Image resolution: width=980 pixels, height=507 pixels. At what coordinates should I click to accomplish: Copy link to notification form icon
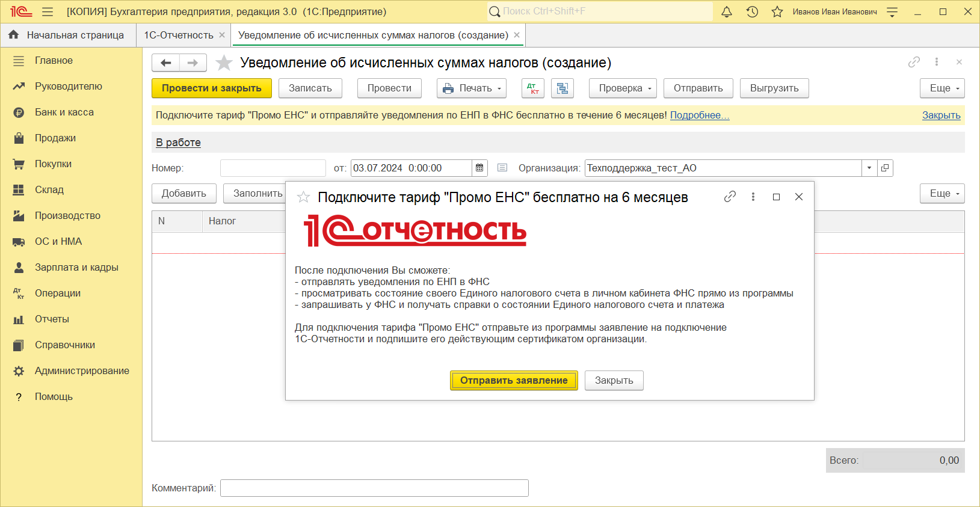click(914, 62)
